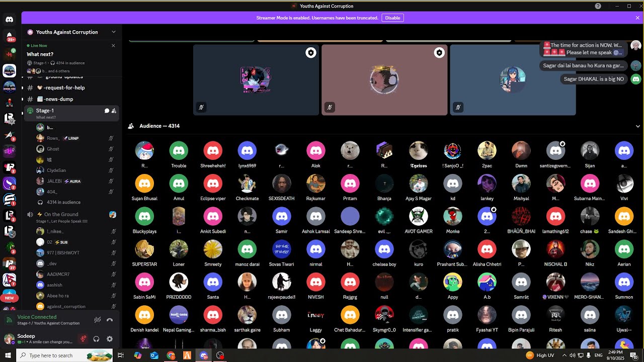
Task: Click moderator badge on the dark-blue speaker tile
Action: (x=311, y=53)
